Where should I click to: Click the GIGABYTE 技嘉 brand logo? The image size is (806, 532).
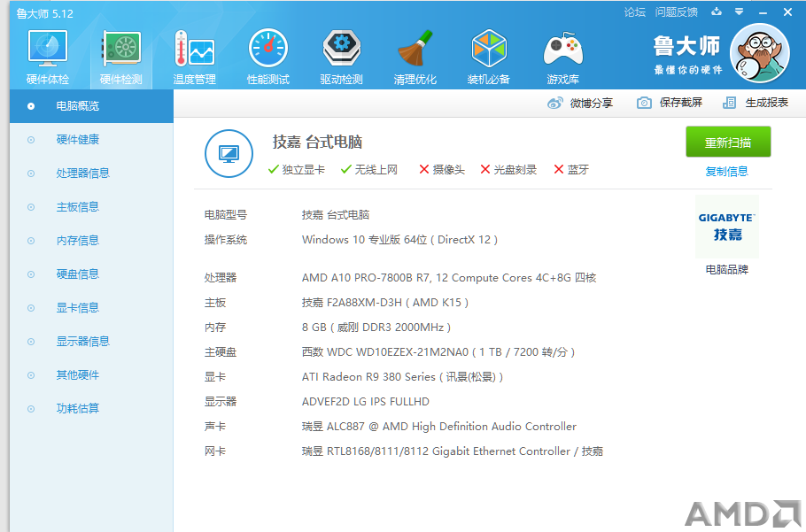coord(727,227)
